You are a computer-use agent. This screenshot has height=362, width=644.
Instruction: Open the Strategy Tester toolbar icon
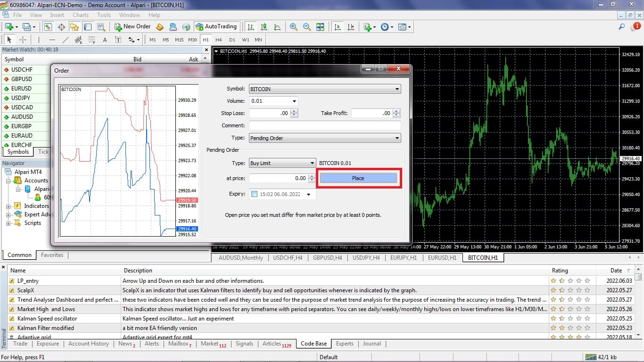point(101,27)
